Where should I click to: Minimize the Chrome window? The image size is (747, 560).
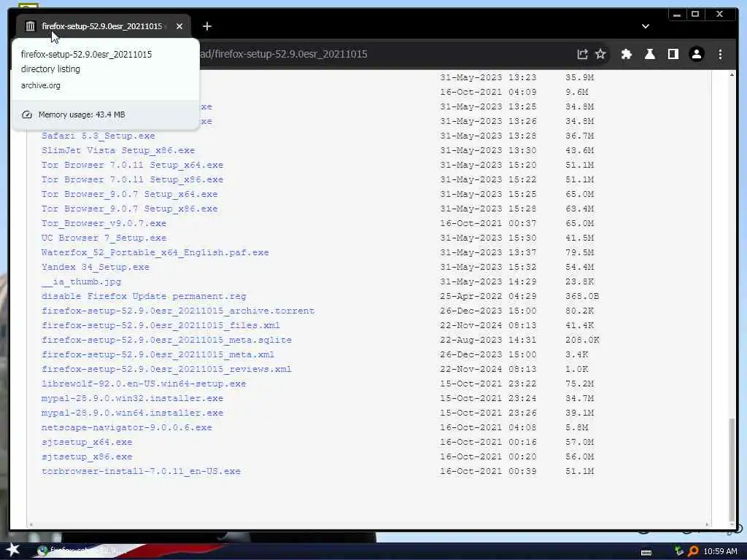(676, 15)
